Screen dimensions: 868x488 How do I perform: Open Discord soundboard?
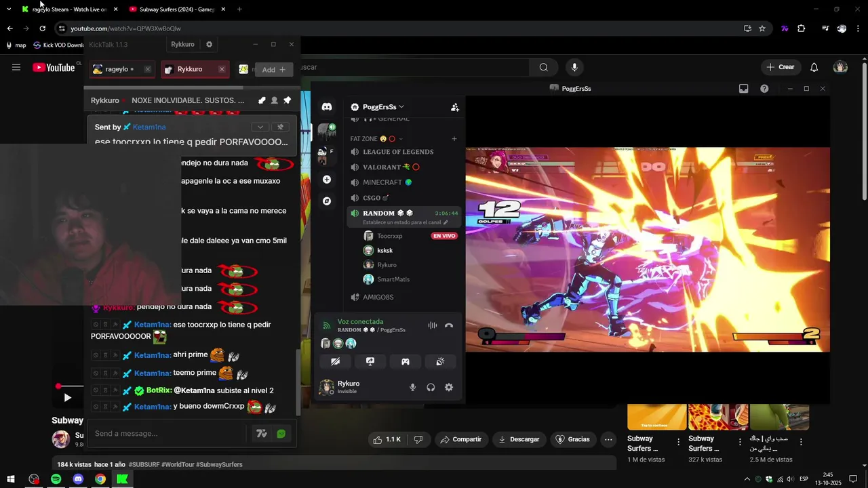tap(440, 361)
